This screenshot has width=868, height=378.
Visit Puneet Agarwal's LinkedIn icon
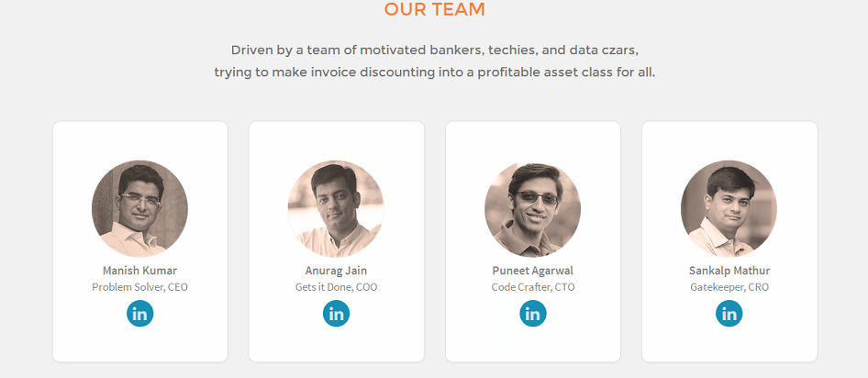click(532, 314)
